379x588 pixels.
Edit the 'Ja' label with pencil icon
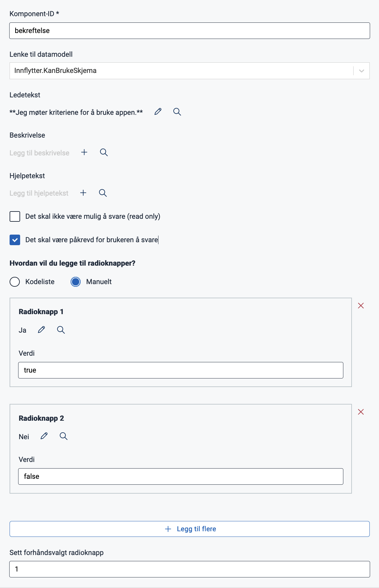[x=42, y=330]
